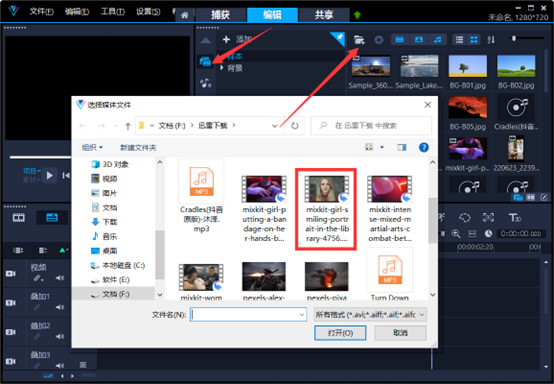
Task: Click the change view icon in the dialog
Action: point(369,147)
